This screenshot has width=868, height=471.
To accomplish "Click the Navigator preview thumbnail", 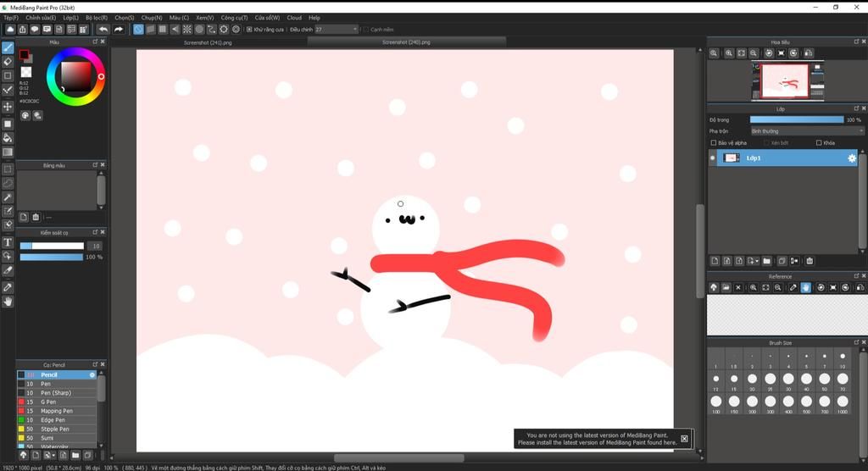I will point(787,80).
